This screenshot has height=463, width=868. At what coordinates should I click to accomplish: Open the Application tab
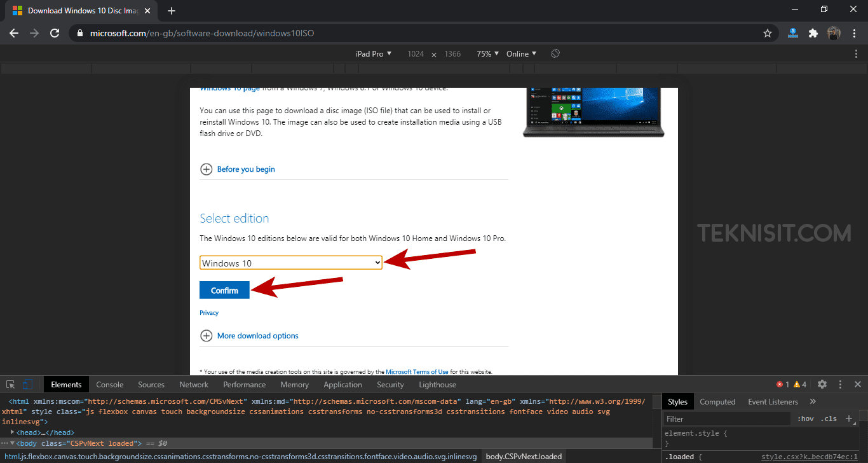point(342,384)
